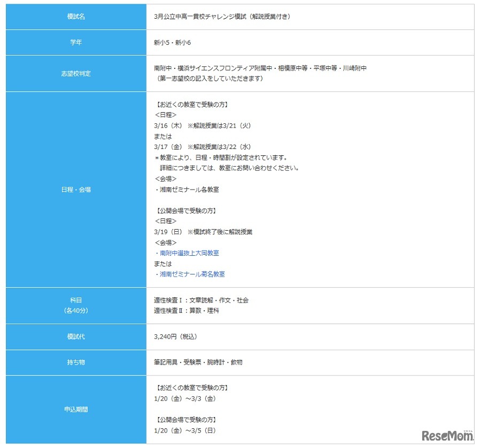
Task: Select the 学年 row header
Action: point(75,42)
